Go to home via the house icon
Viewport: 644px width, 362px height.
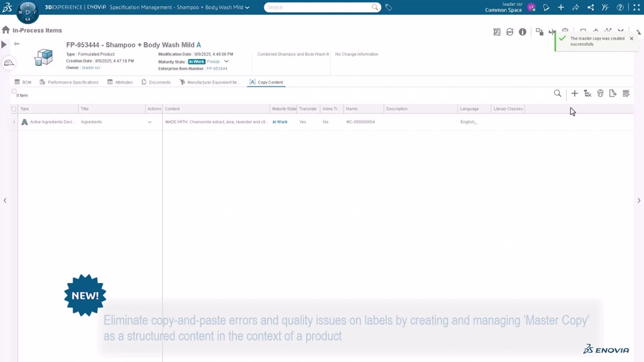tap(6, 30)
